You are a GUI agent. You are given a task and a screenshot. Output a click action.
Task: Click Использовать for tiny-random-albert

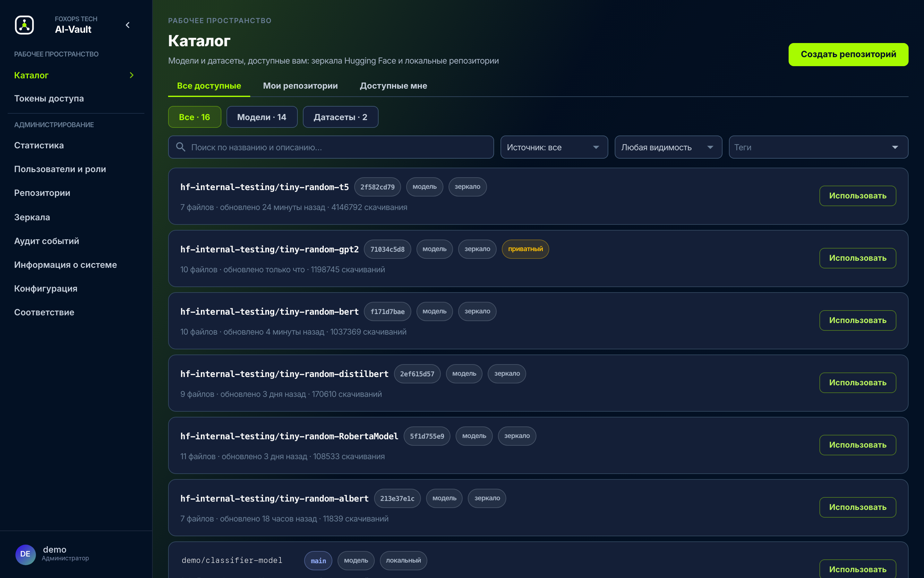tap(857, 507)
